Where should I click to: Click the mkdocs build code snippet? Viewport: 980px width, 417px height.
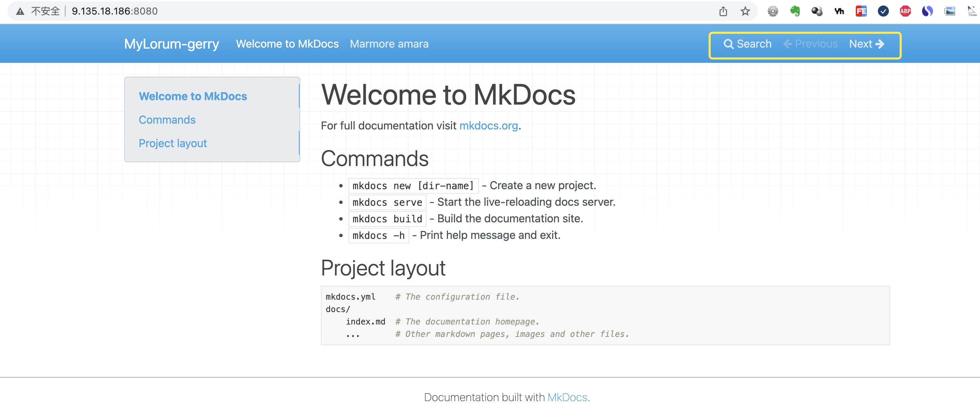point(387,219)
